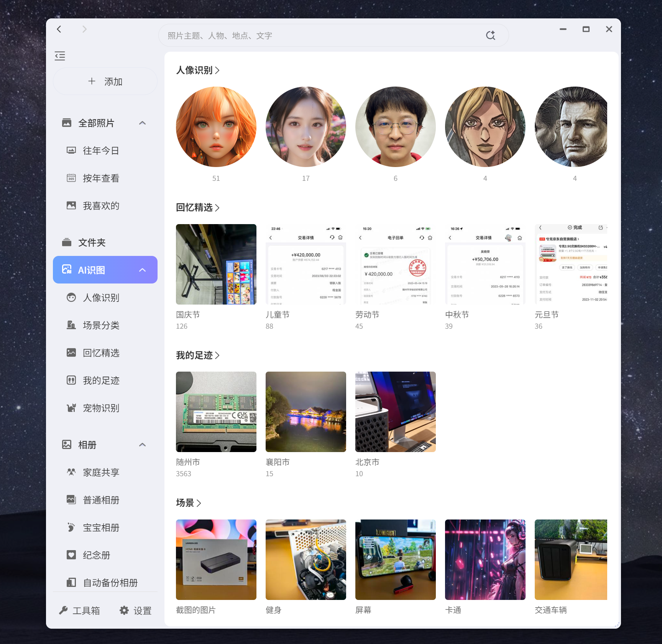Open 普通相册 album
662x644 pixels.
pos(105,500)
